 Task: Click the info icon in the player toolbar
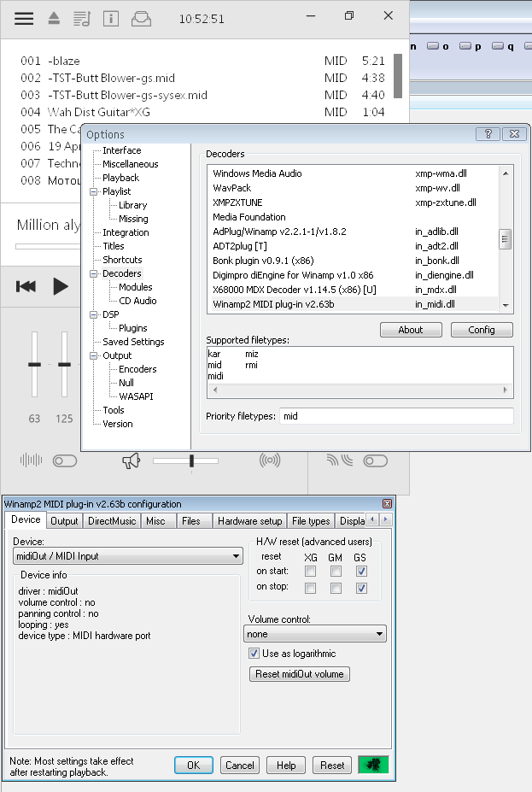click(111, 18)
